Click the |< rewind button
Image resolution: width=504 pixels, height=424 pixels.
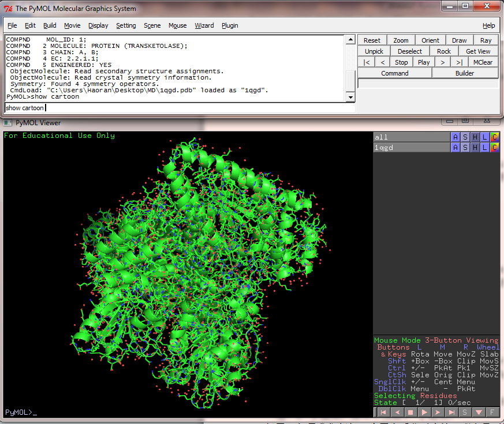click(x=367, y=62)
